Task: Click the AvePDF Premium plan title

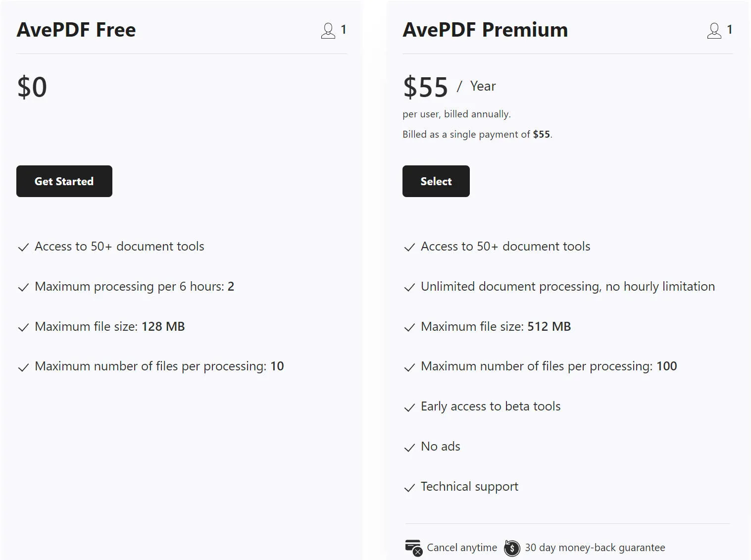Action: click(485, 30)
